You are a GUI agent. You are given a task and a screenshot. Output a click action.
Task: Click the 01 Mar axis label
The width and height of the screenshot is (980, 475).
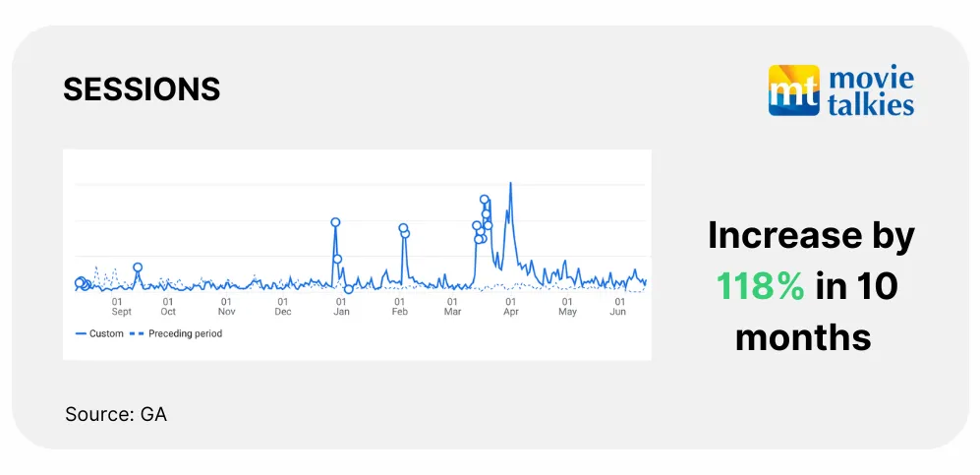coord(452,307)
